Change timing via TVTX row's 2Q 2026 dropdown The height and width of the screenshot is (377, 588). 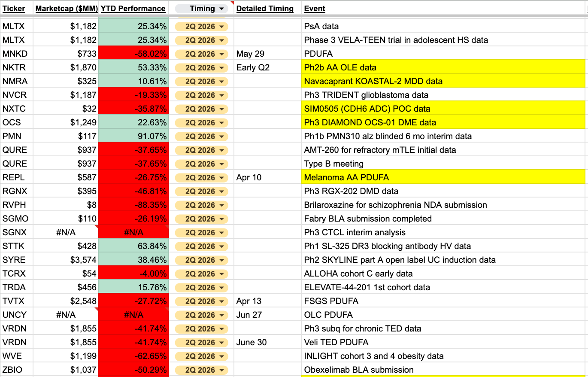click(x=201, y=301)
